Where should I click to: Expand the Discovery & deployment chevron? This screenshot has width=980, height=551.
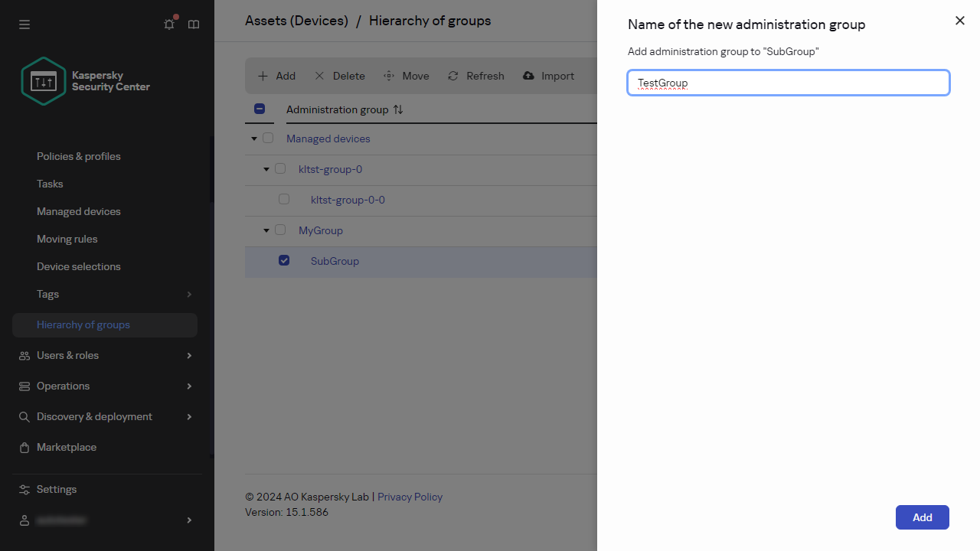tap(189, 416)
